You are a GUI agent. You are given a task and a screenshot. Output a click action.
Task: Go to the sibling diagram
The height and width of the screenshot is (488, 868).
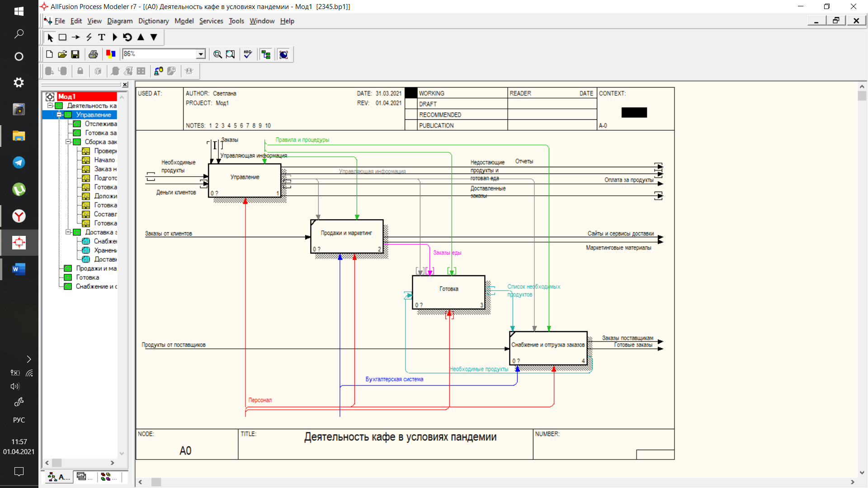(x=127, y=38)
